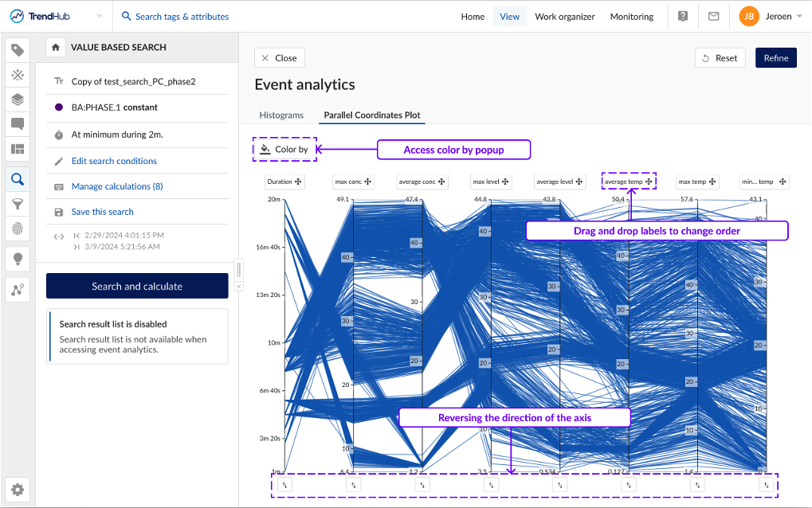Toggle direction of the max temp axis
This screenshot has width=812, height=508.
click(697, 485)
